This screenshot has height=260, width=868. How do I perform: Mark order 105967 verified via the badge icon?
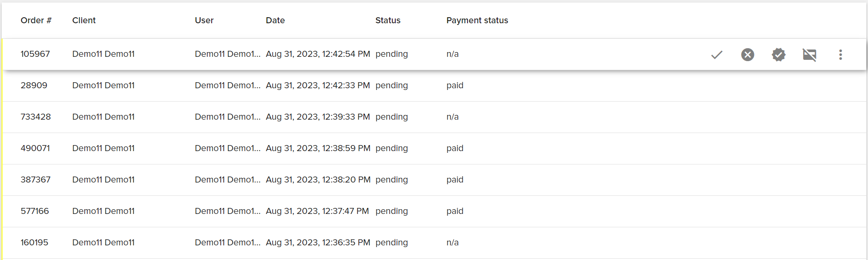click(779, 55)
